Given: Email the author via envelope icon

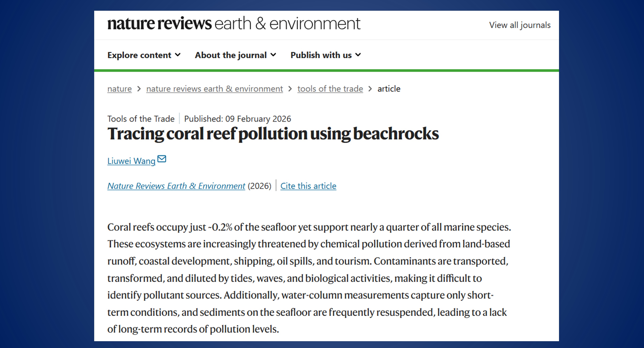Looking at the screenshot, I should point(162,159).
